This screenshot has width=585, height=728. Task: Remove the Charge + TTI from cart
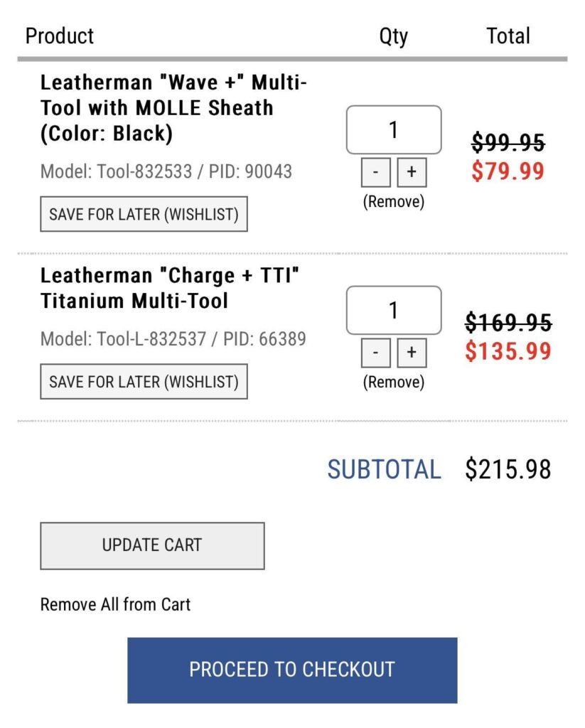point(393,382)
